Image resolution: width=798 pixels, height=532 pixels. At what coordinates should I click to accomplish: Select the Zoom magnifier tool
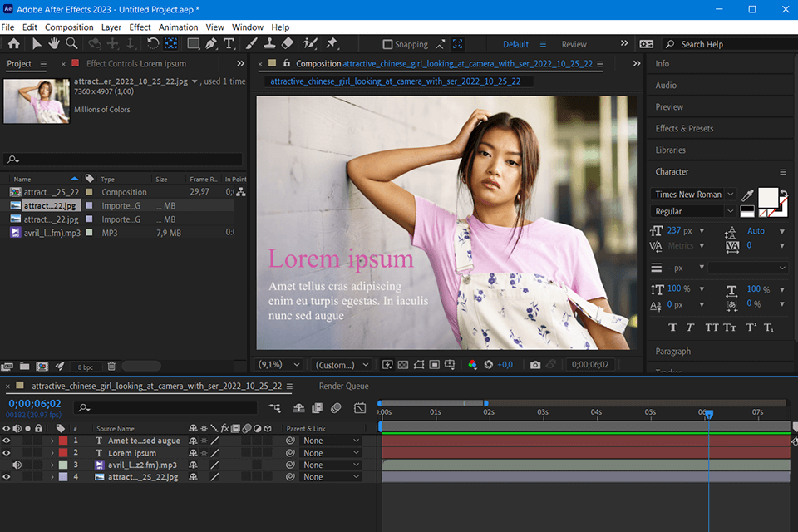(x=72, y=44)
